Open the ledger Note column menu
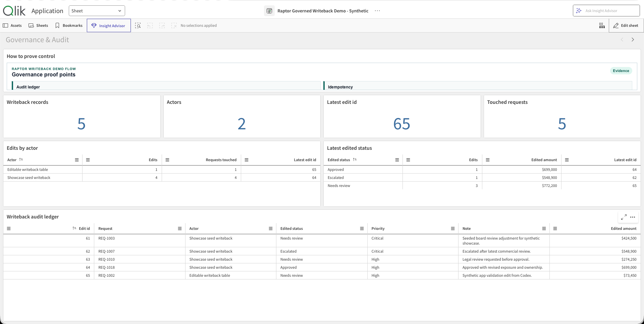The image size is (644, 324). (544, 229)
